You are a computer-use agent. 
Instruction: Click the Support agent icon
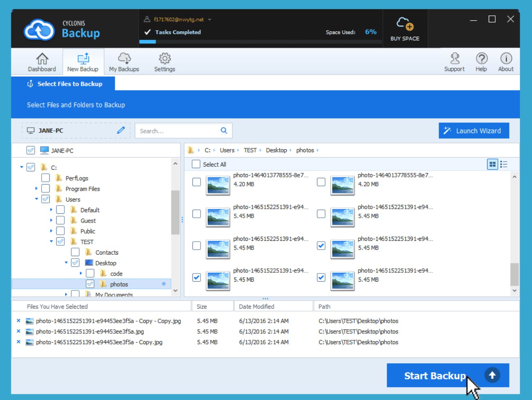click(455, 59)
